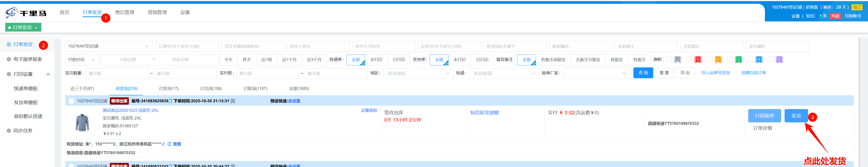The image size is (868, 167).
Task: Click the gray flag icon in first order header
Action: pos(233,101)
